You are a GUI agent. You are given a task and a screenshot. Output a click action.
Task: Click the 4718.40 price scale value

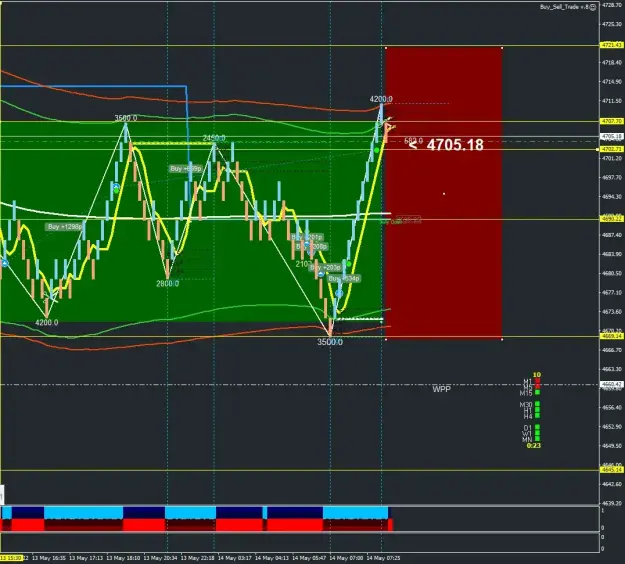pyautogui.click(x=612, y=63)
